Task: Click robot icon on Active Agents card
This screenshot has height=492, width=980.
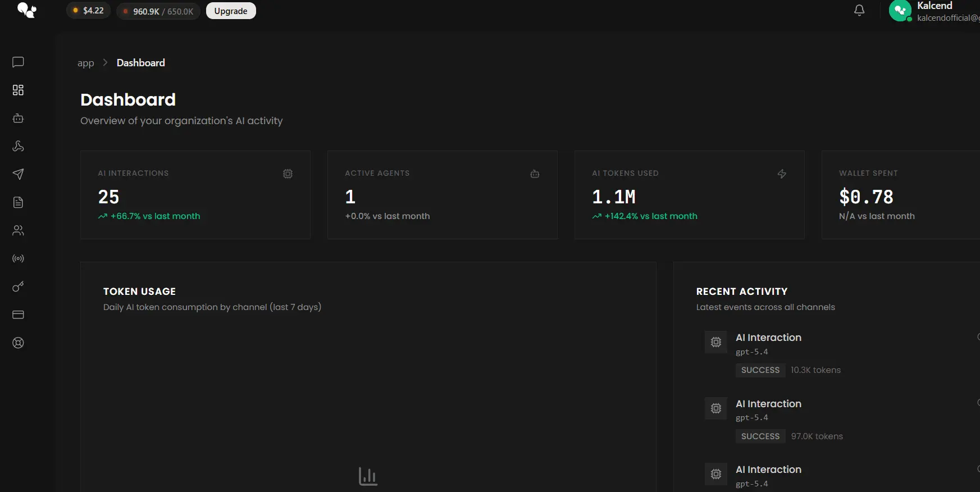Action: click(x=535, y=174)
